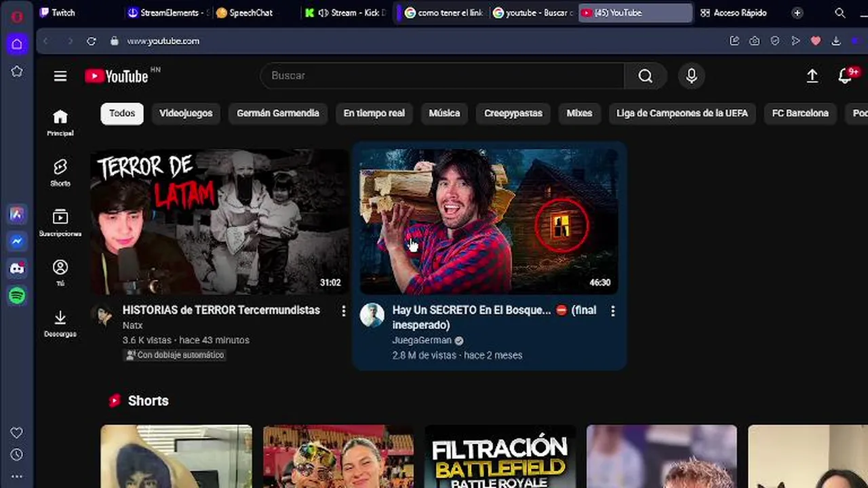Open Spotify in the Opera sidebar
The width and height of the screenshot is (868, 488).
(x=17, y=296)
